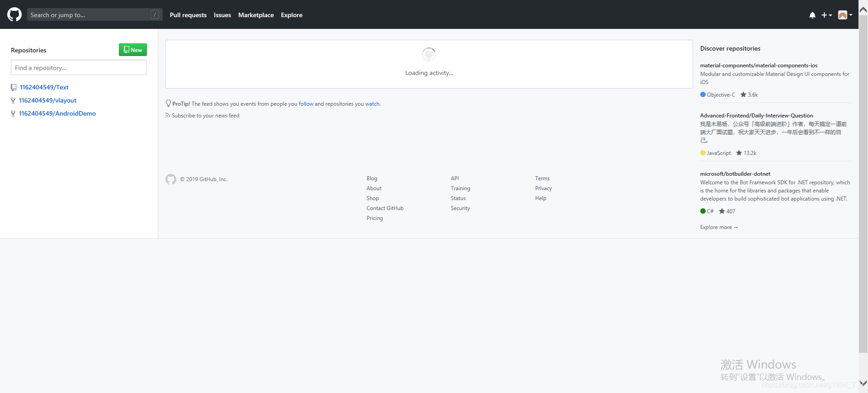Open the 1162404549/vlayout repository
Image resolution: width=868 pixels, height=393 pixels.
click(x=48, y=100)
